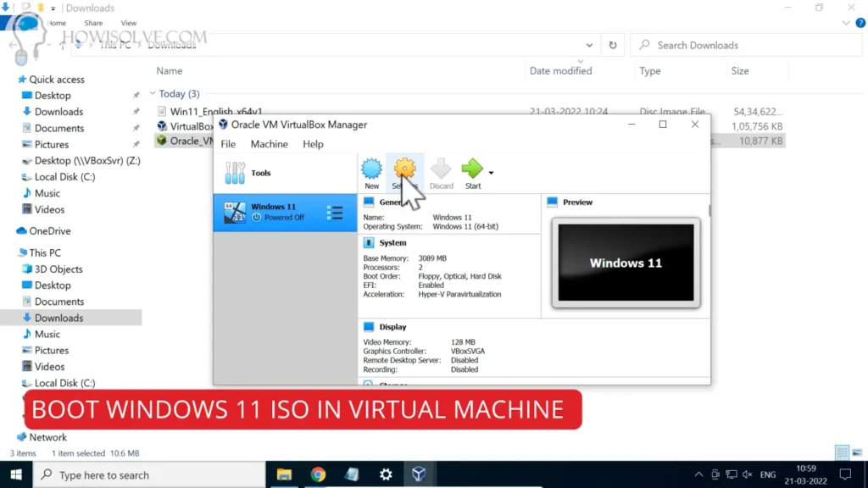
Task: Open Quick access in navigation pane
Action: (57, 80)
